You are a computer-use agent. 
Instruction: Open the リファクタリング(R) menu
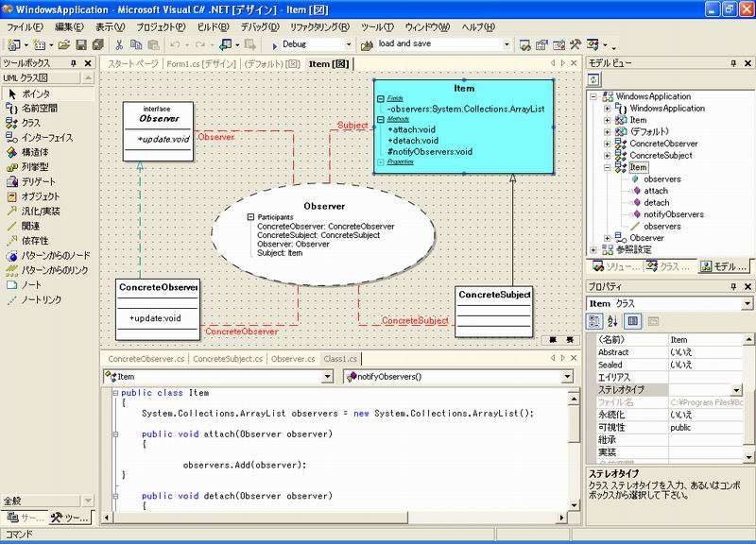[x=319, y=27]
